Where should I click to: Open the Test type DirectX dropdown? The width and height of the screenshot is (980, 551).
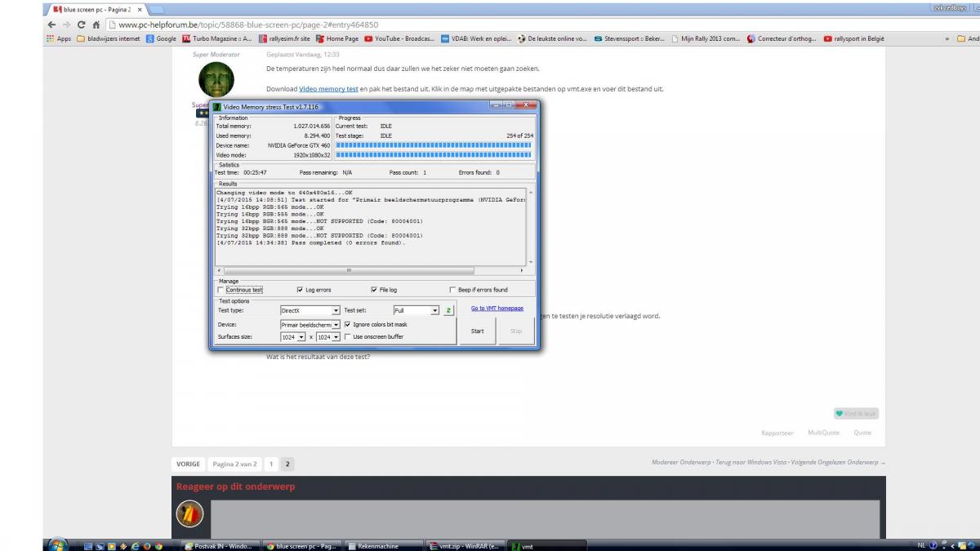[x=310, y=310]
